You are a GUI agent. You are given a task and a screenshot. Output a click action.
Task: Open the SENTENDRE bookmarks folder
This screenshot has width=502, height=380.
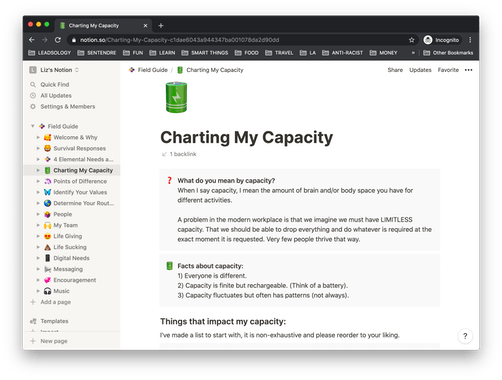coord(97,53)
